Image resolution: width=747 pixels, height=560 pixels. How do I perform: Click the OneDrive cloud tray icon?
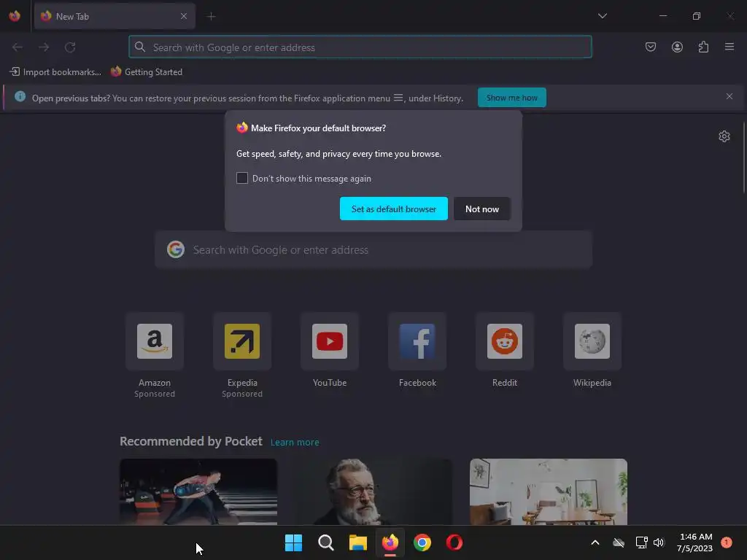click(x=619, y=542)
